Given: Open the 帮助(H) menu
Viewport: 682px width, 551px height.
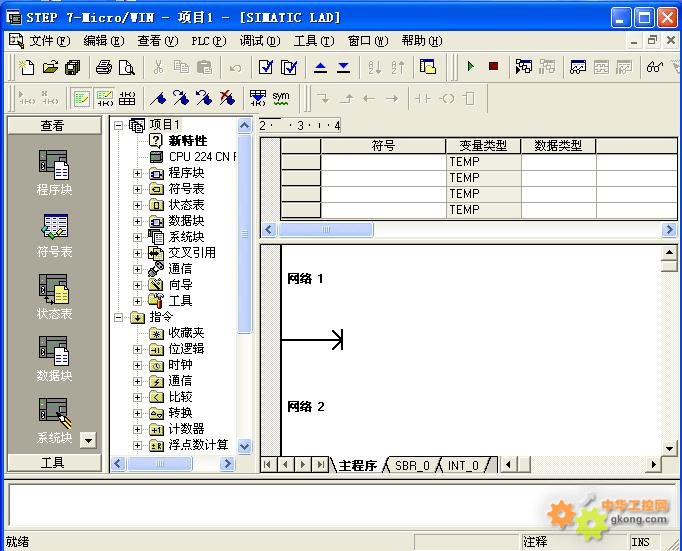Looking at the screenshot, I should tap(422, 41).
